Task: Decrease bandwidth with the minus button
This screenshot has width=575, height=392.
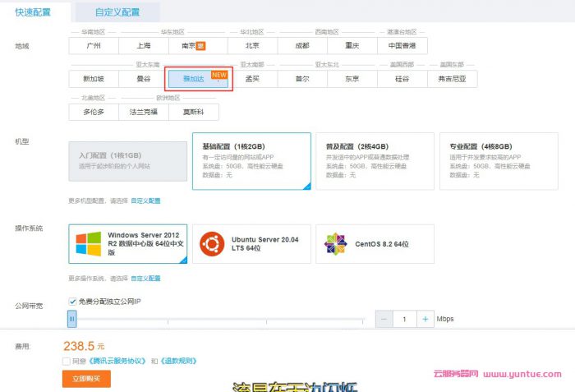Action: click(384, 318)
